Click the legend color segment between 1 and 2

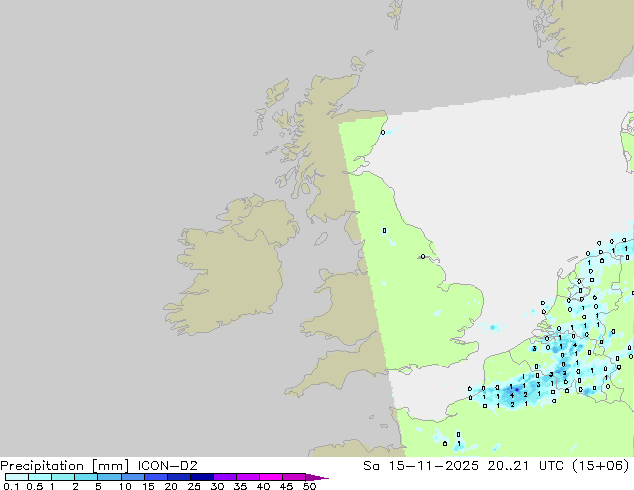point(63,477)
